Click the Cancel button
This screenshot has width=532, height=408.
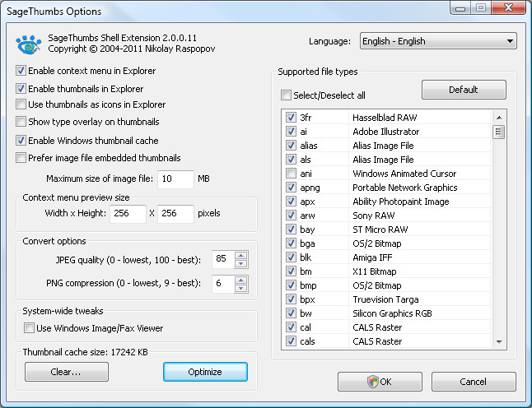[474, 382]
